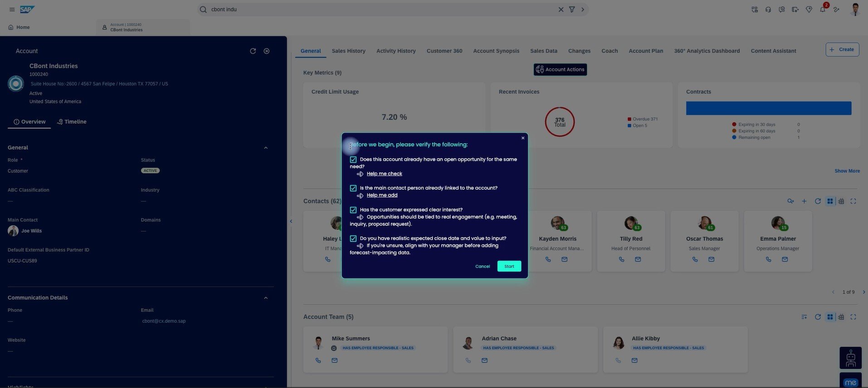
Task: Collapse the General section
Action: pos(266,148)
